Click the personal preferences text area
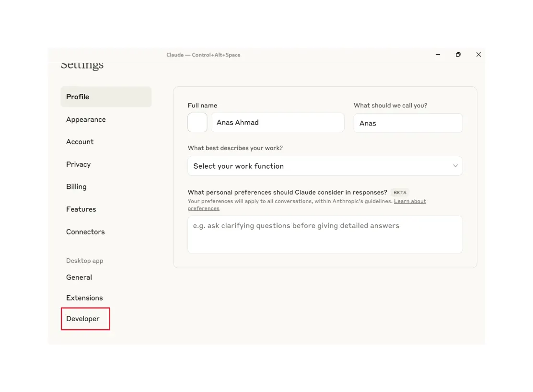The image size is (533, 392). [325, 234]
